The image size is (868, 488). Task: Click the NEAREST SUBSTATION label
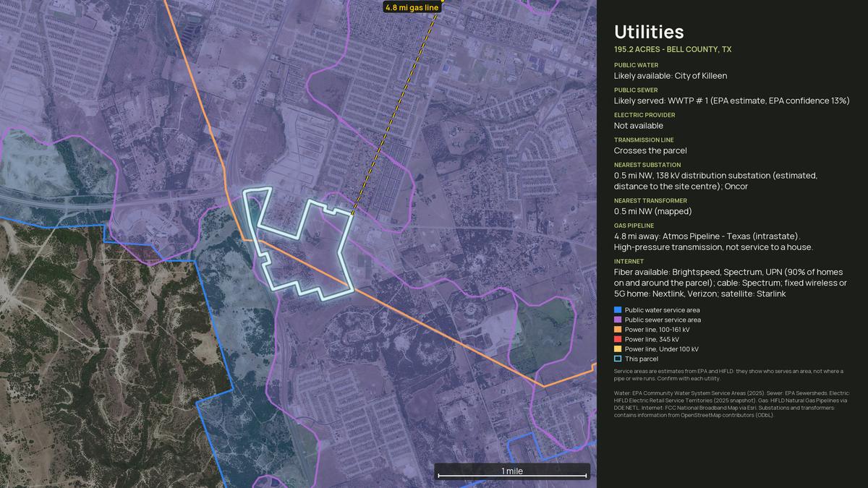pyautogui.click(x=647, y=165)
